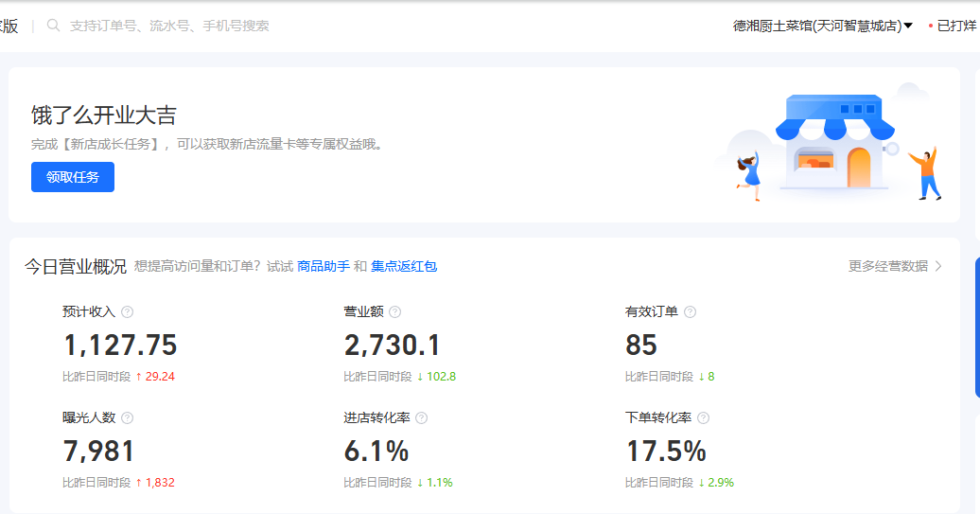
Task: Open 集点返红包 link
Action: pyautogui.click(x=404, y=266)
